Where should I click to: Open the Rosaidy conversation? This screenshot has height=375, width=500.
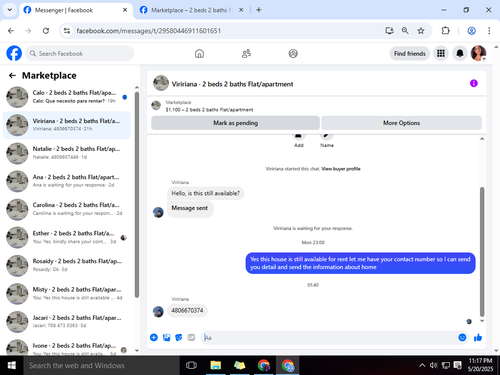tap(67, 265)
